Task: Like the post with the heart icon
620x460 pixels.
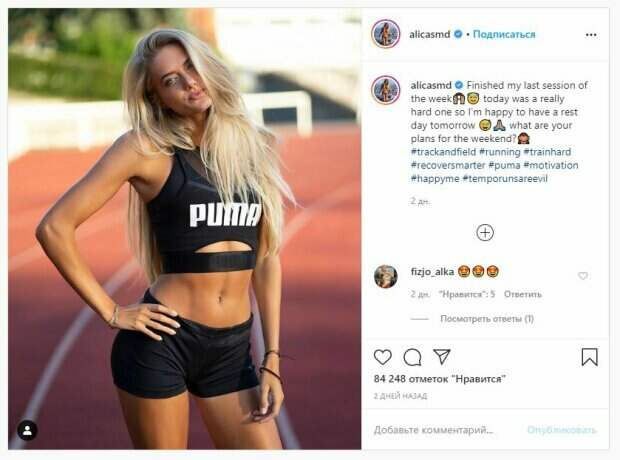Action: (x=383, y=357)
